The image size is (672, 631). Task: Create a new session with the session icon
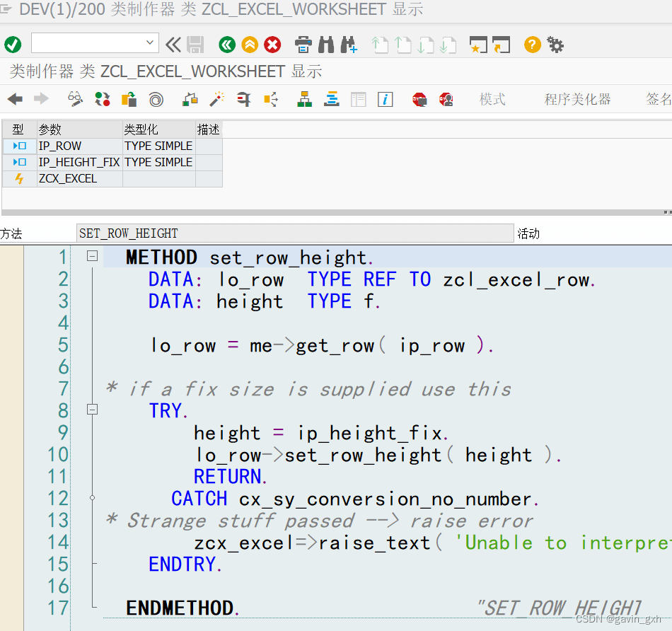(478, 44)
